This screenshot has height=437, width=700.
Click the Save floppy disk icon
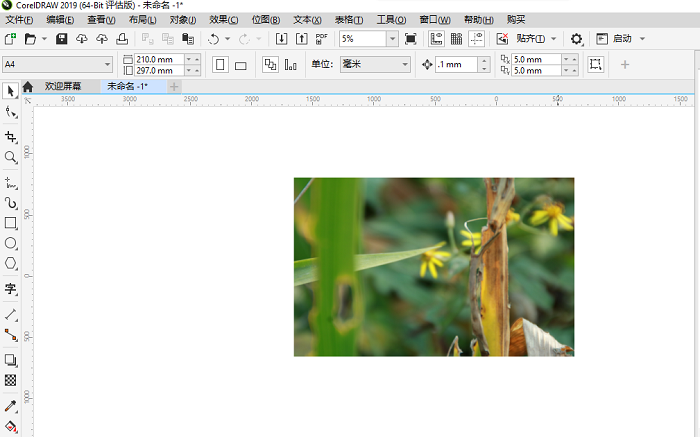tap(62, 39)
